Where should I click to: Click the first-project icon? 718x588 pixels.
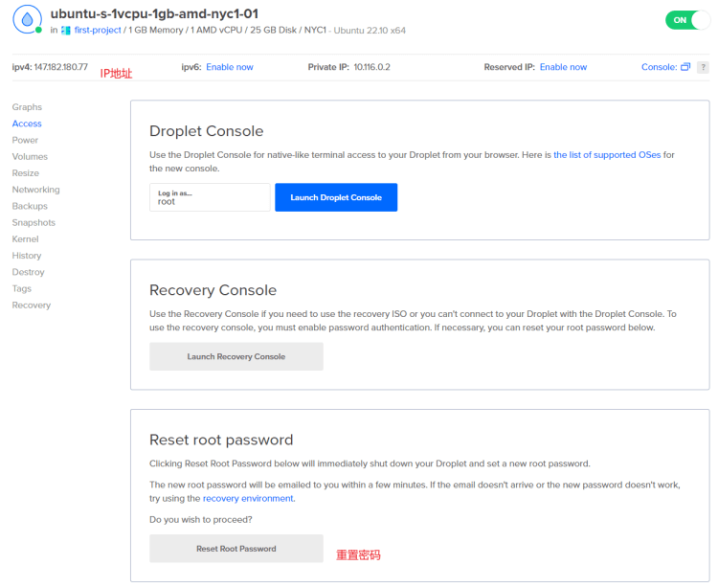[66, 31]
